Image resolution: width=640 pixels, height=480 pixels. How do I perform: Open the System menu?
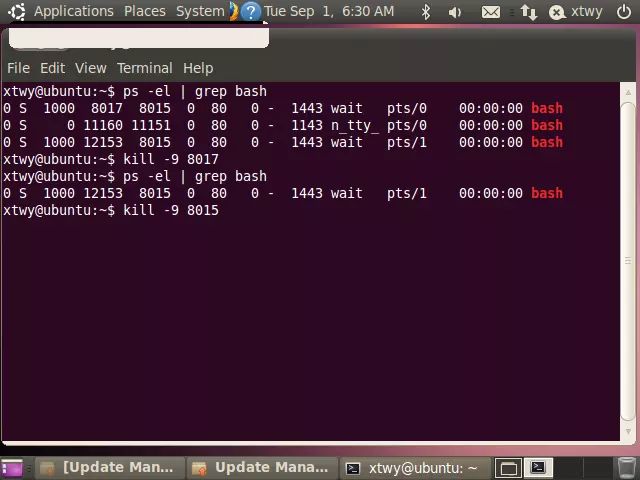point(200,11)
